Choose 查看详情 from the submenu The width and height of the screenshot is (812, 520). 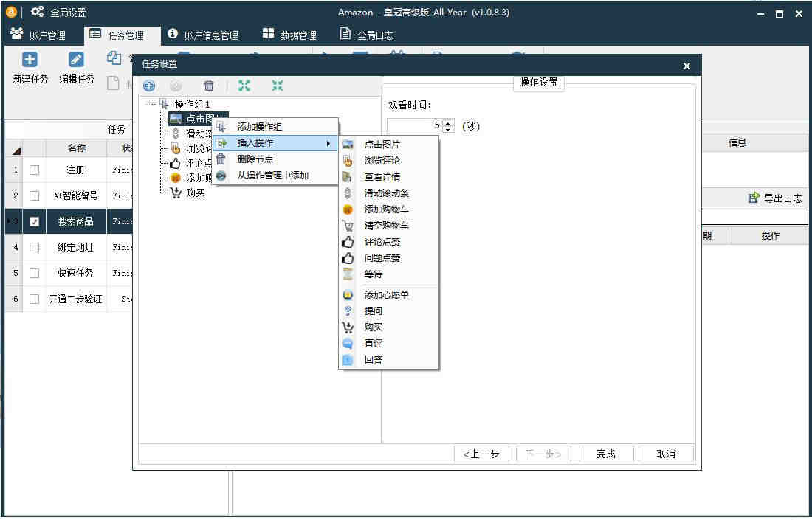tap(388, 177)
